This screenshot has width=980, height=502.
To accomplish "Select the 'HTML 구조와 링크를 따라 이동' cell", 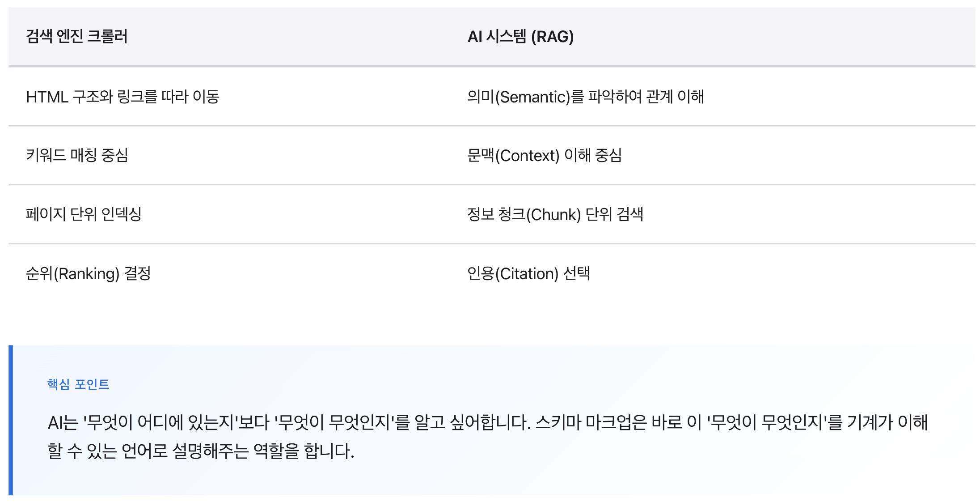I will click(x=122, y=97).
